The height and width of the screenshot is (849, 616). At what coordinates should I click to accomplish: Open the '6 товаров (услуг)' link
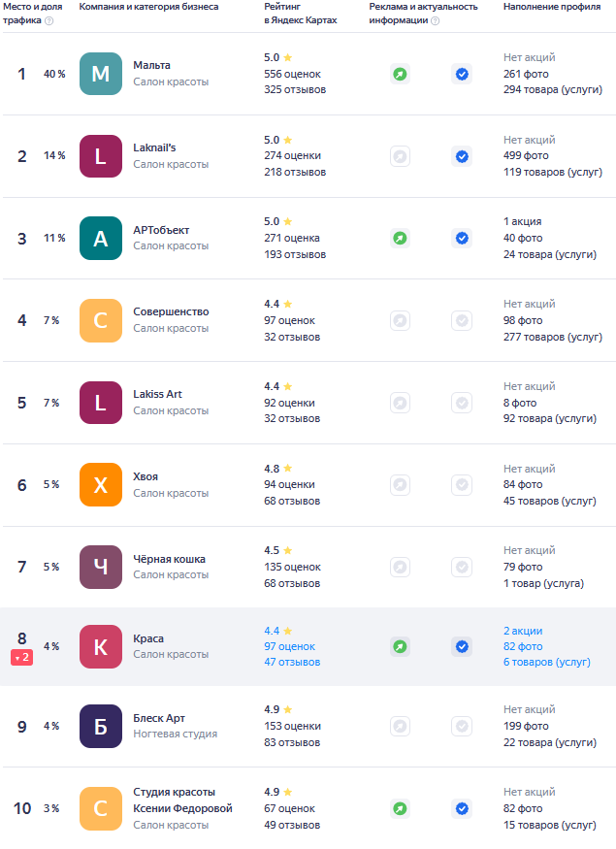547,662
